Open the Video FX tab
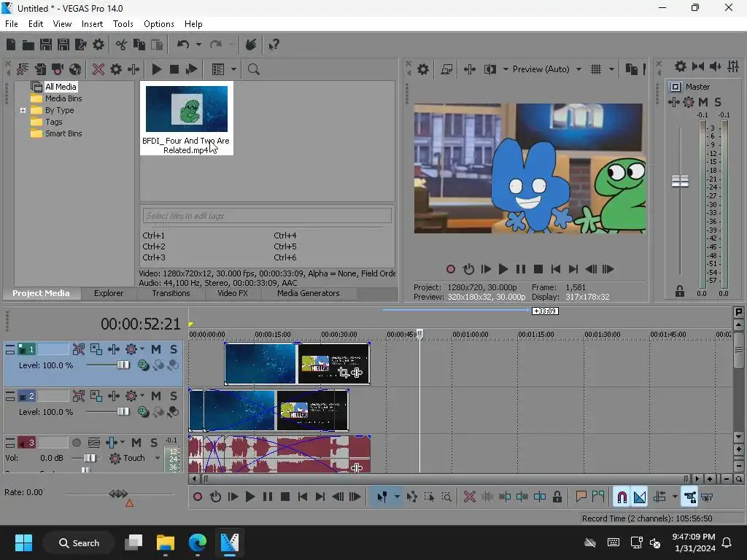747x560 pixels. [x=233, y=293]
